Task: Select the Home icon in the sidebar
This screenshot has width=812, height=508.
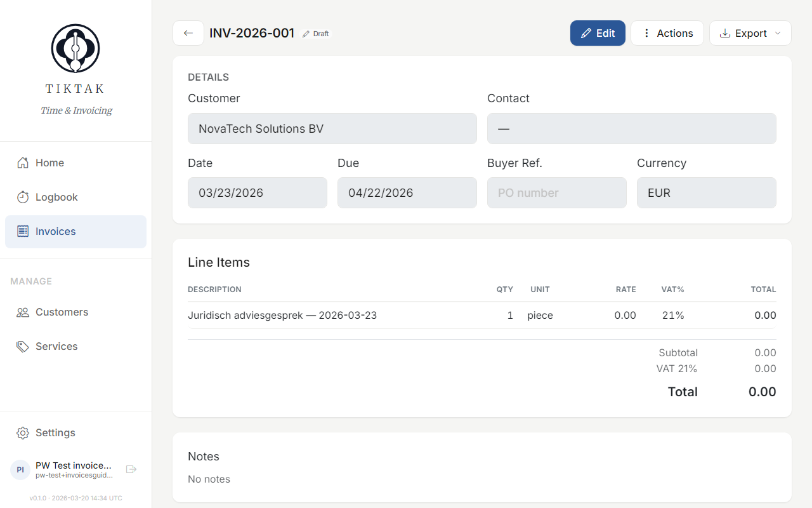Action: click(x=22, y=163)
